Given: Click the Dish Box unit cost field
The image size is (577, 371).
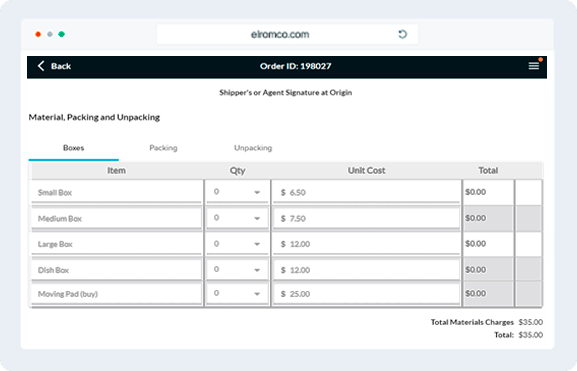Looking at the screenshot, I should pyautogui.click(x=367, y=270).
